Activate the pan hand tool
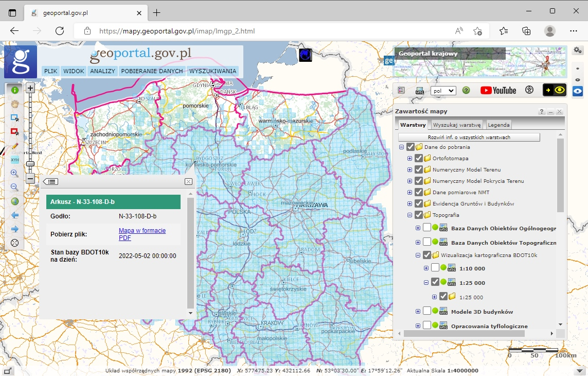 pos(14,103)
